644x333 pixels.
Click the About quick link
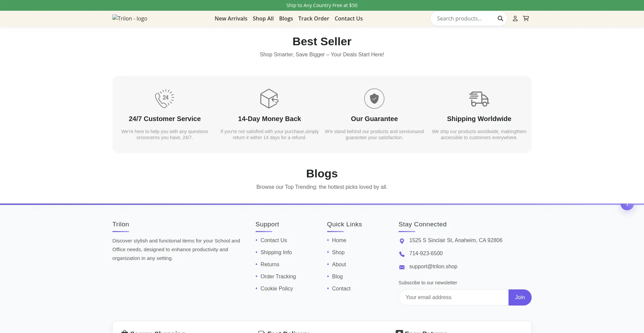pyautogui.click(x=339, y=264)
